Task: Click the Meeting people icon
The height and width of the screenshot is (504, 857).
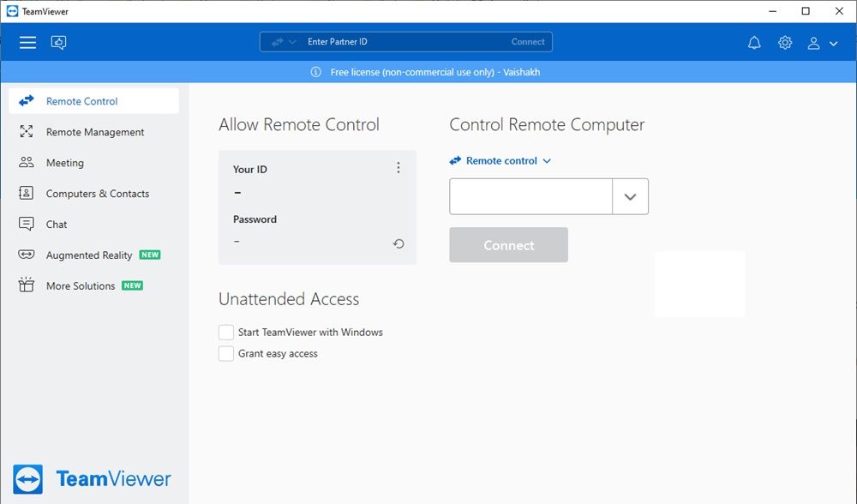Action: click(x=27, y=162)
